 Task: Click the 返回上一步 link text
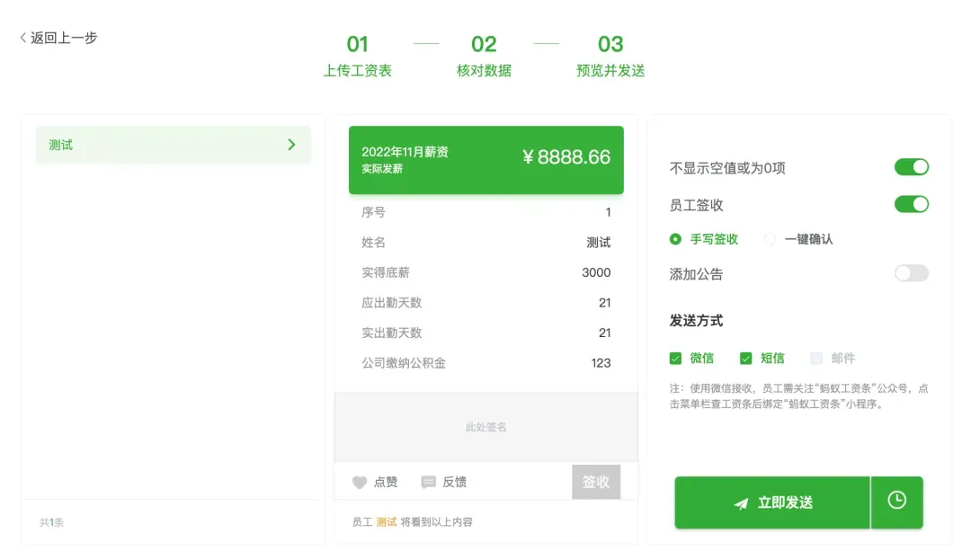coord(64,38)
